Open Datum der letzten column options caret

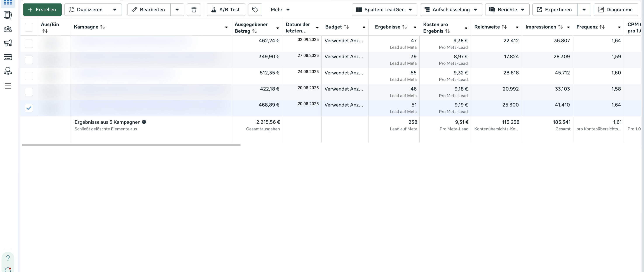tap(317, 28)
